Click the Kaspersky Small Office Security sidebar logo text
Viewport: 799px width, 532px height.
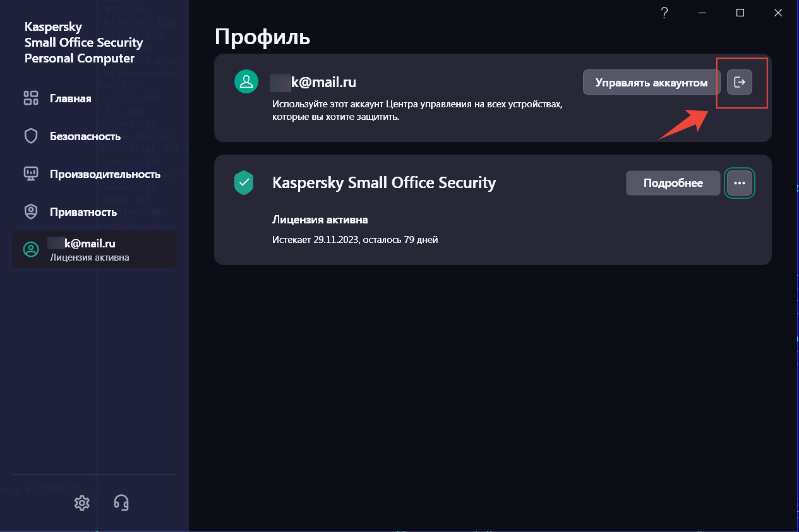point(83,43)
